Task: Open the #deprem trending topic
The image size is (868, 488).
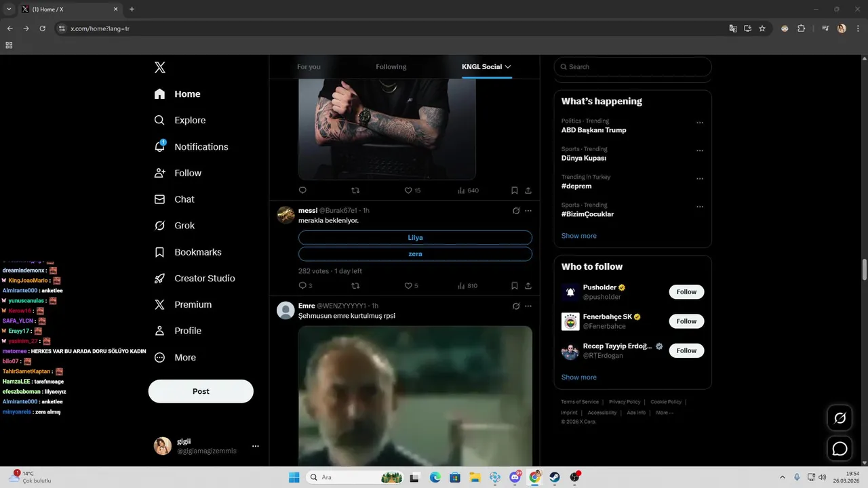Action: click(576, 186)
